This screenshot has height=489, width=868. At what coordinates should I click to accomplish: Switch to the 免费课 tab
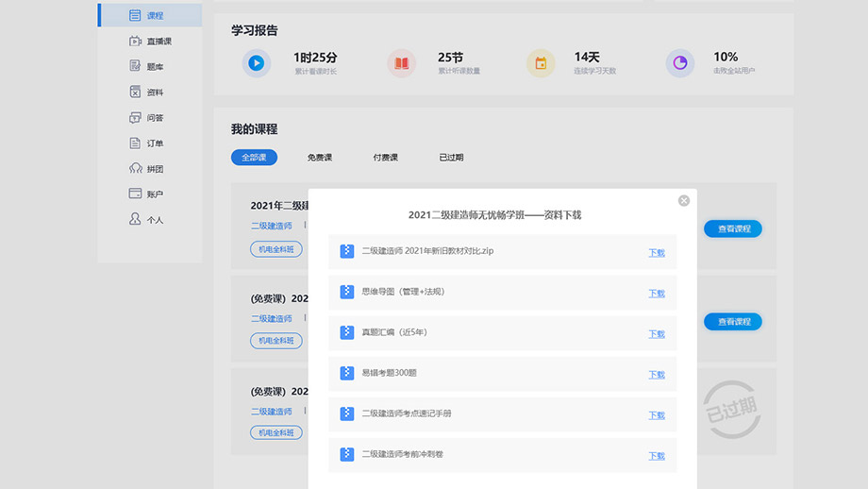tap(320, 158)
